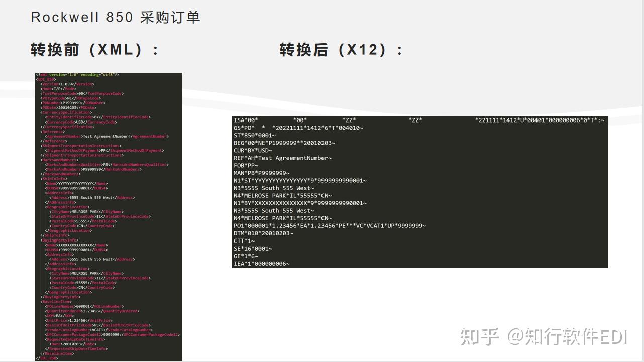Click the CUR*BY*USD~ line

(253, 151)
